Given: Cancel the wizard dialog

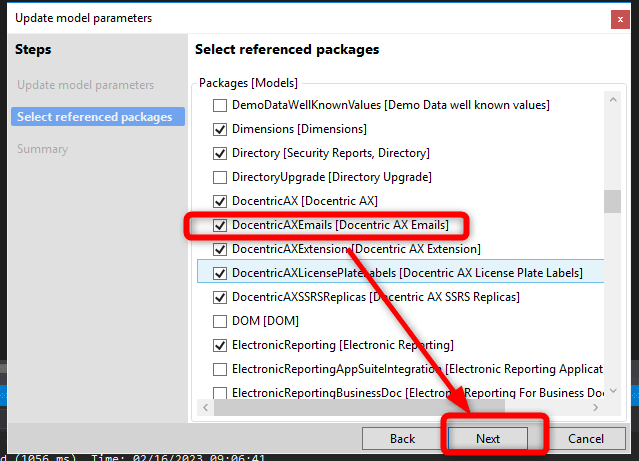Looking at the screenshot, I should coord(585,439).
